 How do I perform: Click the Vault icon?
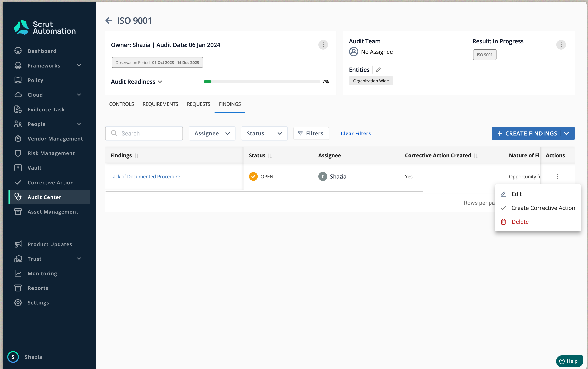click(18, 168)
